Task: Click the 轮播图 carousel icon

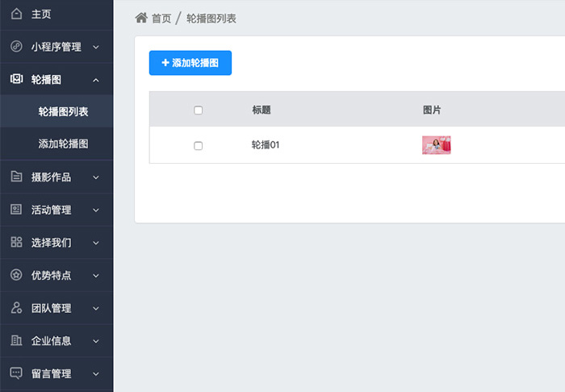Action: (16, 79)
